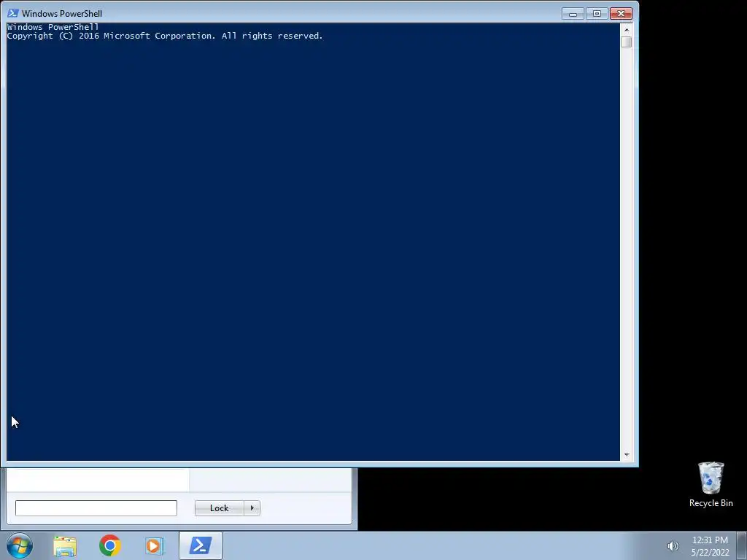The image size is (747, 560).
Task: Click the PowerShell vertical scrollbar thumb
Action: 627,42
